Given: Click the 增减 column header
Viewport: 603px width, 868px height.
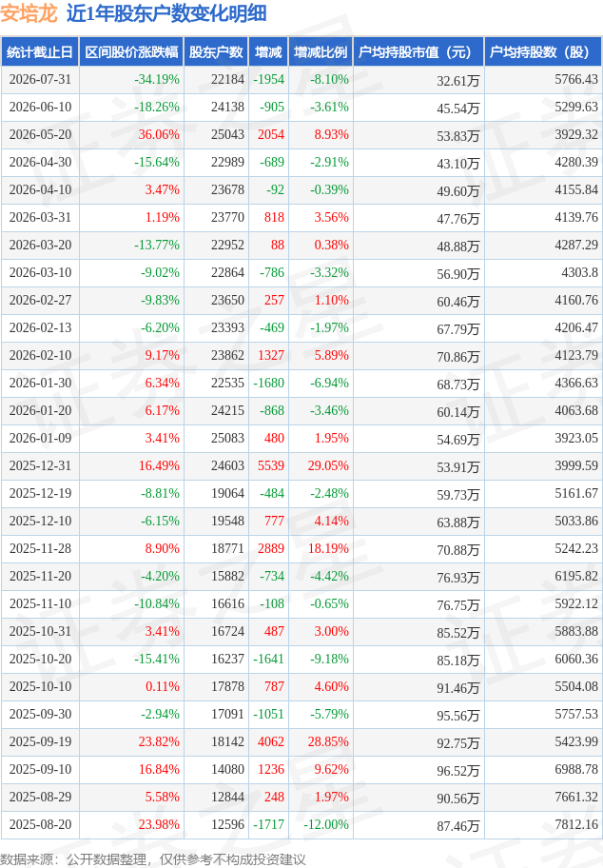Looking at the screenshot, I should click(x=268, y=52).
